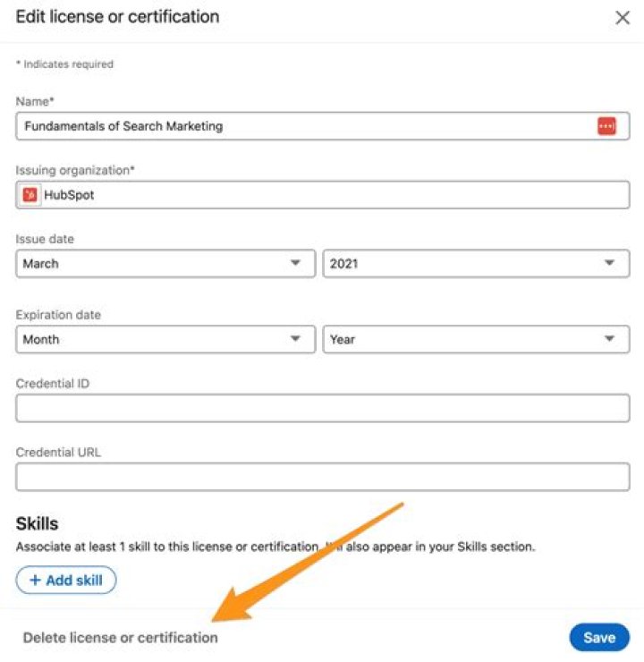Focus the Name field with Fundamentals of Search Marketing
The height and width of the screenshot is (662, 644).
(x=304, y=126)
